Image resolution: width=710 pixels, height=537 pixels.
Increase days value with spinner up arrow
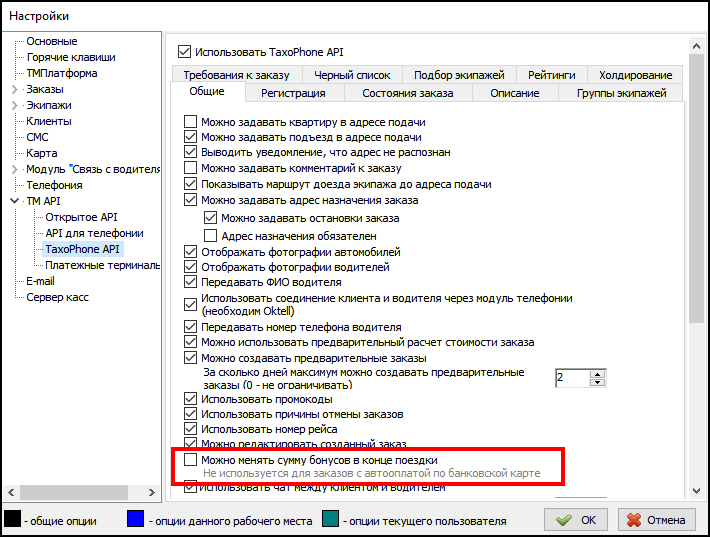click(598, 374)
